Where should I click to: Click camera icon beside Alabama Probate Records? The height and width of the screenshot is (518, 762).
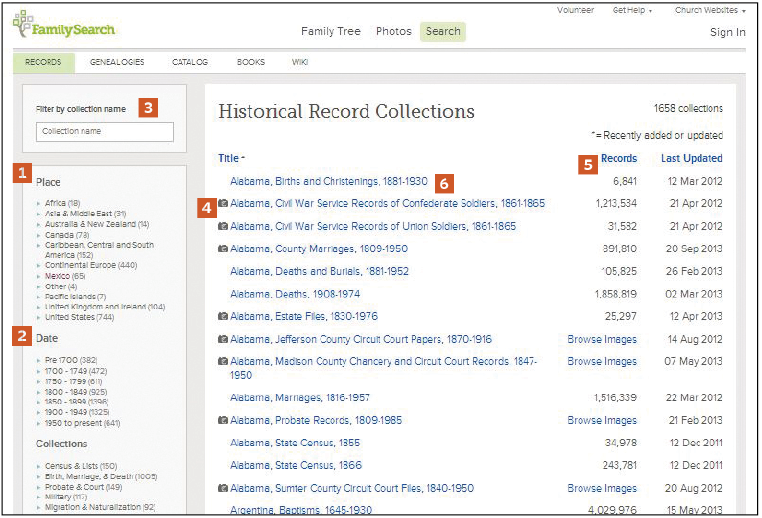[x=223, y=420]
